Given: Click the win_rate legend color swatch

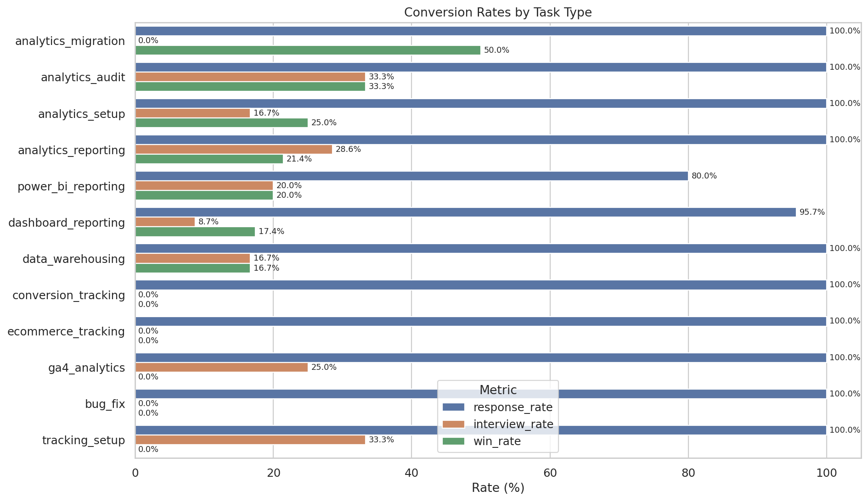Looking at the screenshot, I should click(x=453, y=441).
